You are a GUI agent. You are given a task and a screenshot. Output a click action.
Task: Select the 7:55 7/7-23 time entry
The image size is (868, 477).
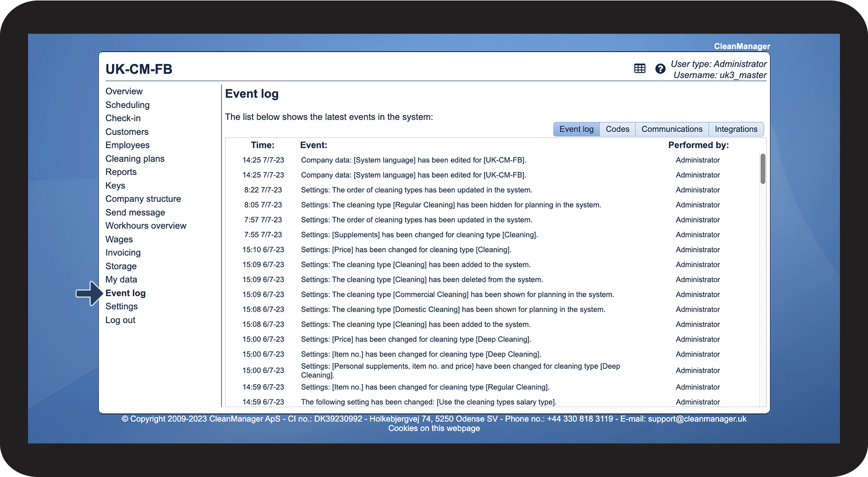pyautogui.click(x=263, y=235)
